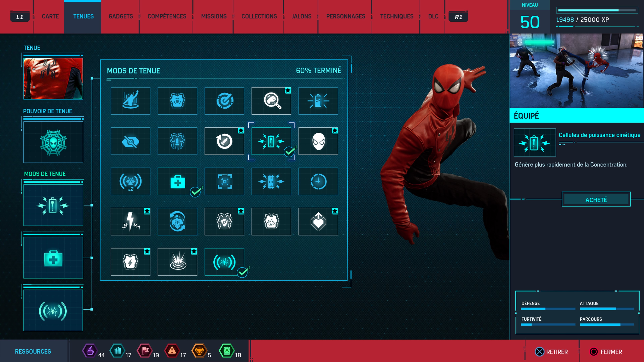Image resolution: width=644 pixels, height=362 pixels.
Task: Click the Cellules de puissance cinétique title
Action: point(600,135)
